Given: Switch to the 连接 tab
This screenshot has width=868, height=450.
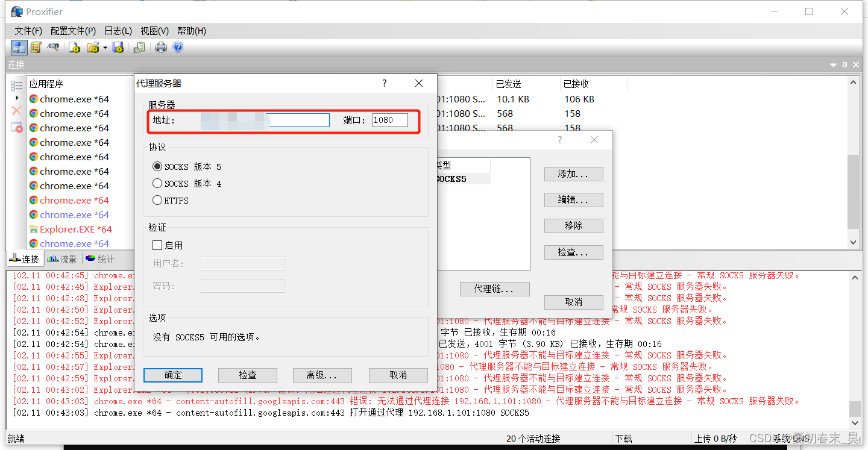Looking at the screenshot, I should [25, 259].
